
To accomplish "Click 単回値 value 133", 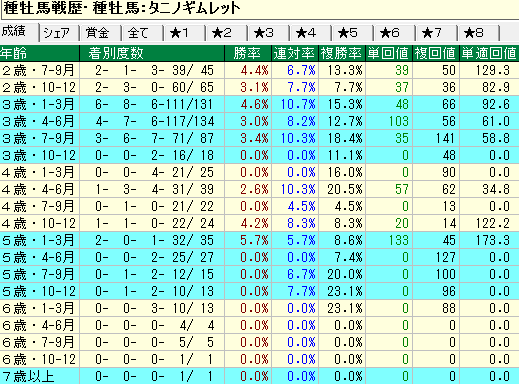I will pyautogui.click(x=399, y=240).
